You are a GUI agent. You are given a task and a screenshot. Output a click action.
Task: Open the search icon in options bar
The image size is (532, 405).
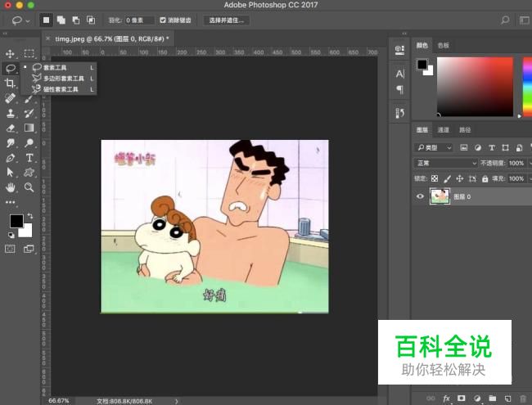click(505, 20)
